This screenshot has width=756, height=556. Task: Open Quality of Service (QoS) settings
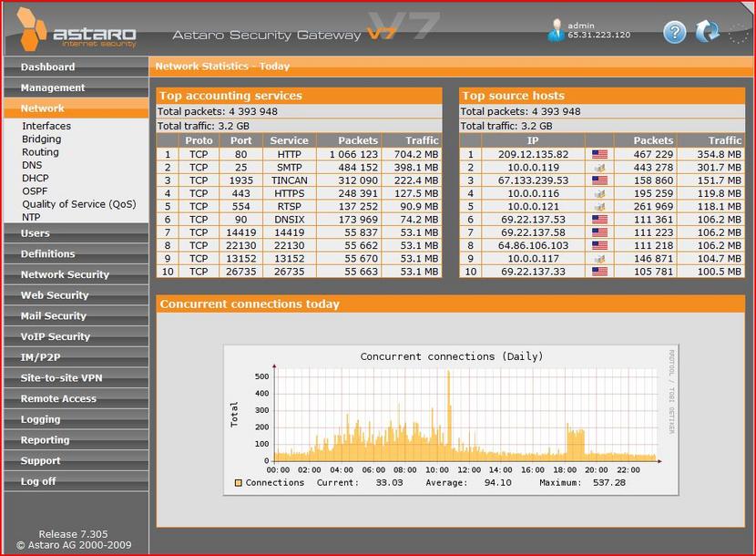coord(79,204)
